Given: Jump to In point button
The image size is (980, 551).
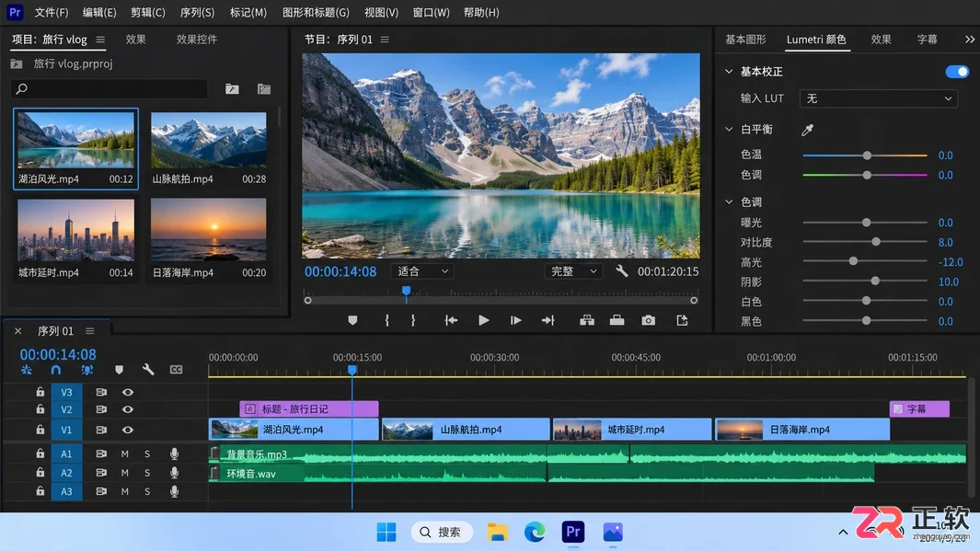Looking at the screenshot, I should pyautogui.click(x=451, y=320).
